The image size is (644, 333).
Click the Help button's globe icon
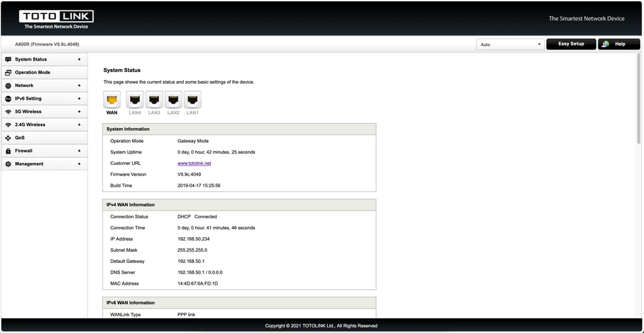[605, 44]
